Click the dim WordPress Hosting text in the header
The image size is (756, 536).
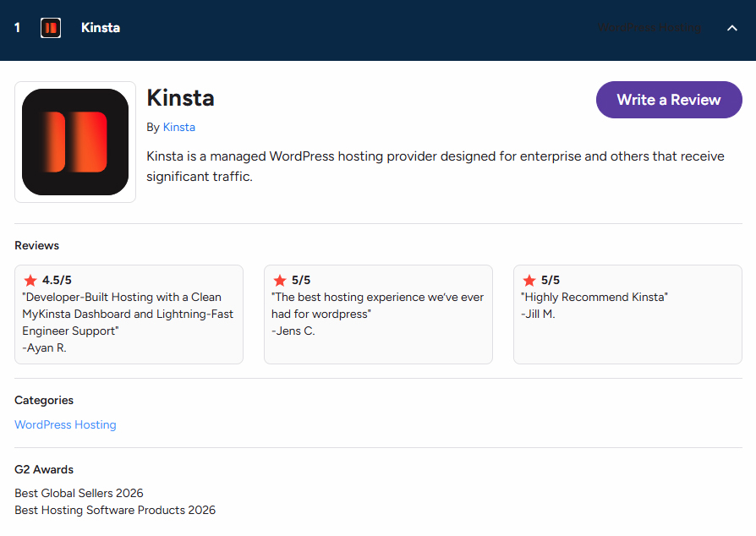click(x=649, y=28)
